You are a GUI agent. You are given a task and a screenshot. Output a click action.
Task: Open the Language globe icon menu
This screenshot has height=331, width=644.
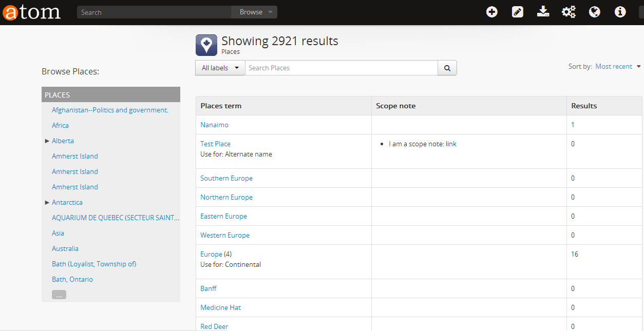(x=595, y=12)
